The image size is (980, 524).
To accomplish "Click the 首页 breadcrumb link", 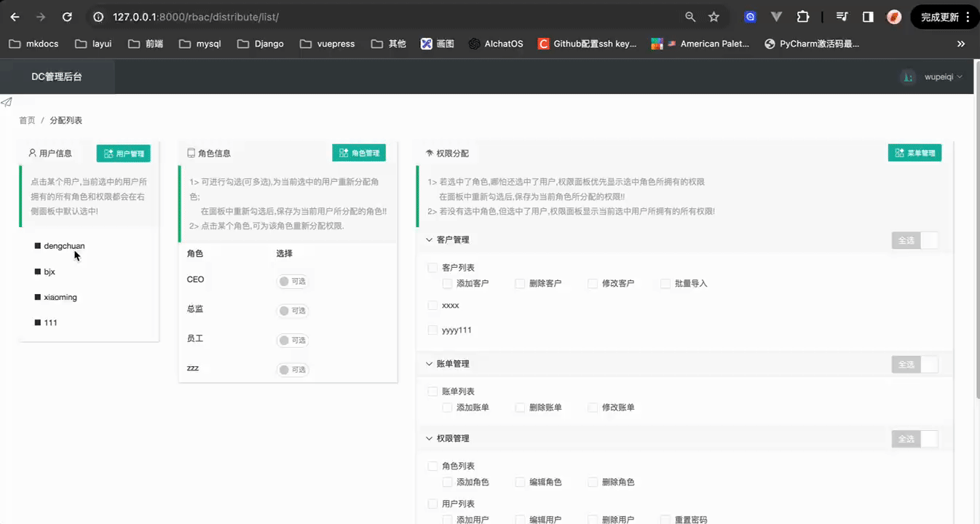I will point(27,120).
